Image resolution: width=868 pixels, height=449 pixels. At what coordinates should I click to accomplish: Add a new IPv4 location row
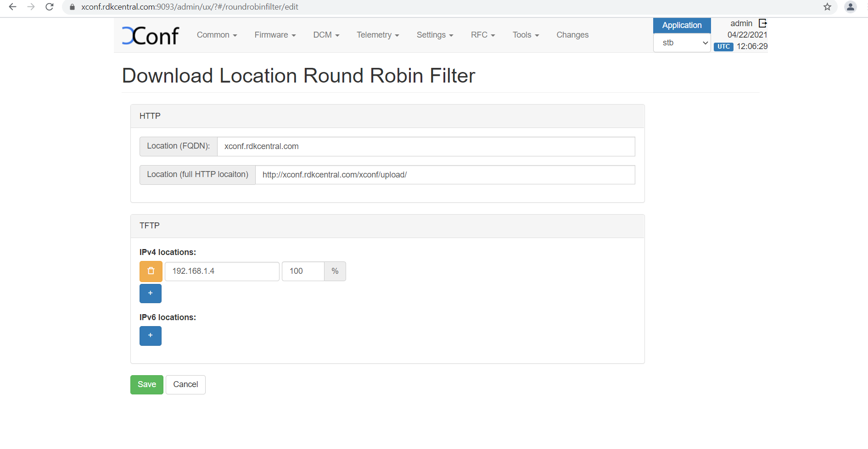click(x=151, y=294)
